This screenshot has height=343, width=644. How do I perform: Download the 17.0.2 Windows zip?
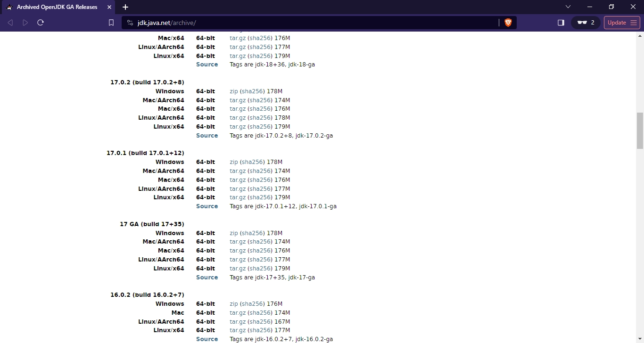pyautogui.click(x=233, y=91)
